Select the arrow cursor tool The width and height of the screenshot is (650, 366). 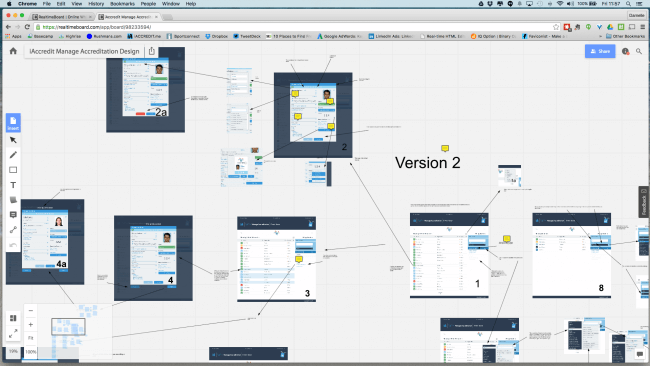[x=13, y=140]
